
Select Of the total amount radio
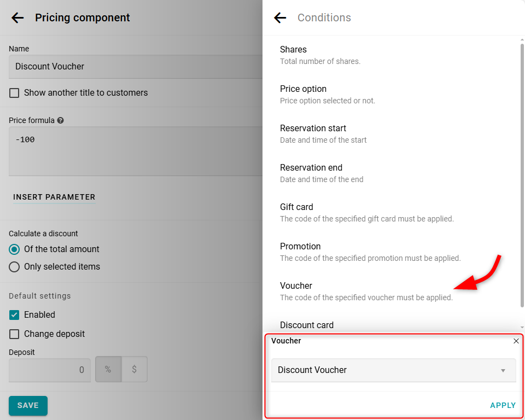(14, 249)
